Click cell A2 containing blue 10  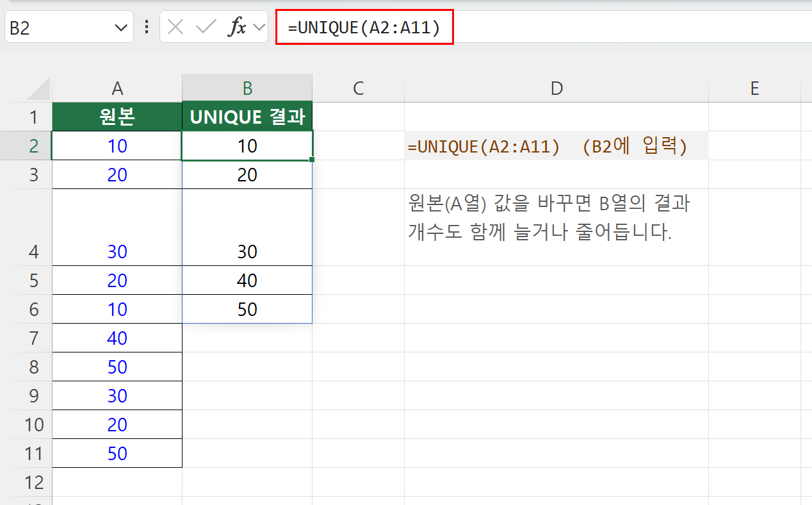117,145
